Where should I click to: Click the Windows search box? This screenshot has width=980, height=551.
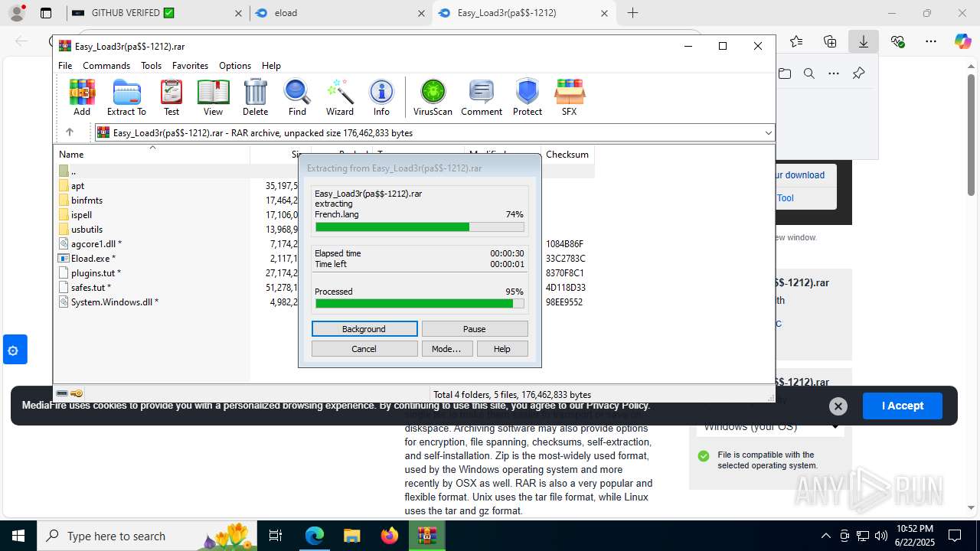(x=146, y=536)
